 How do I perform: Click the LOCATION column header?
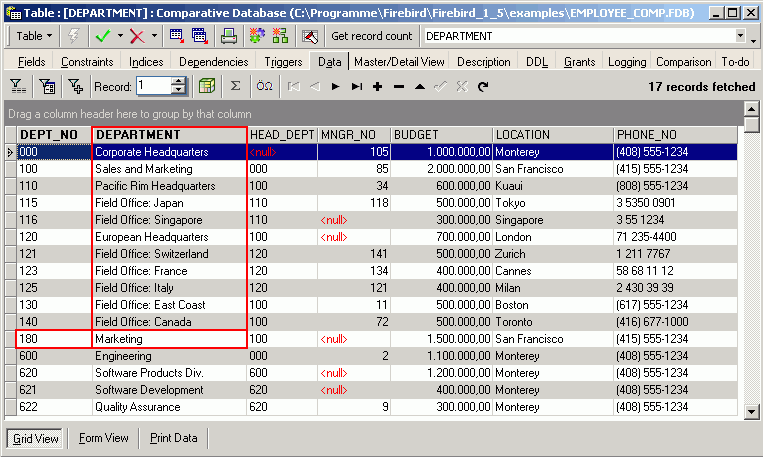pyautogui.click(x=553, y=135)
